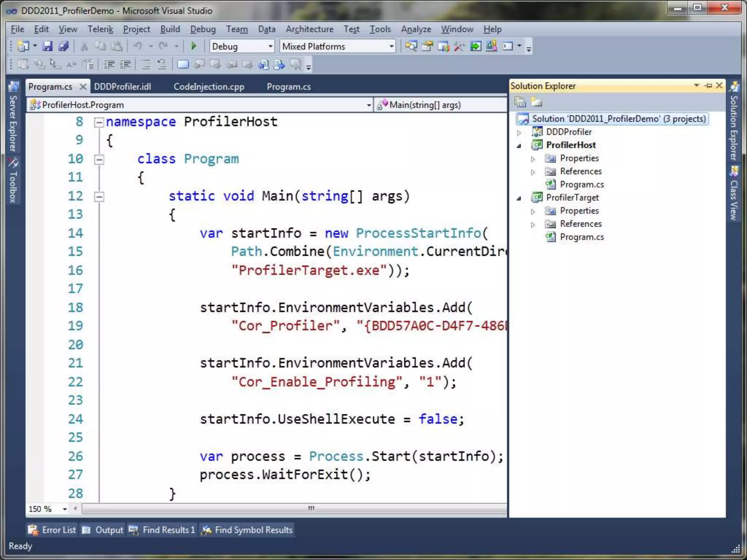Open the Find Symbol Results tab
This screenshot has height=560, width=747.
247,530
